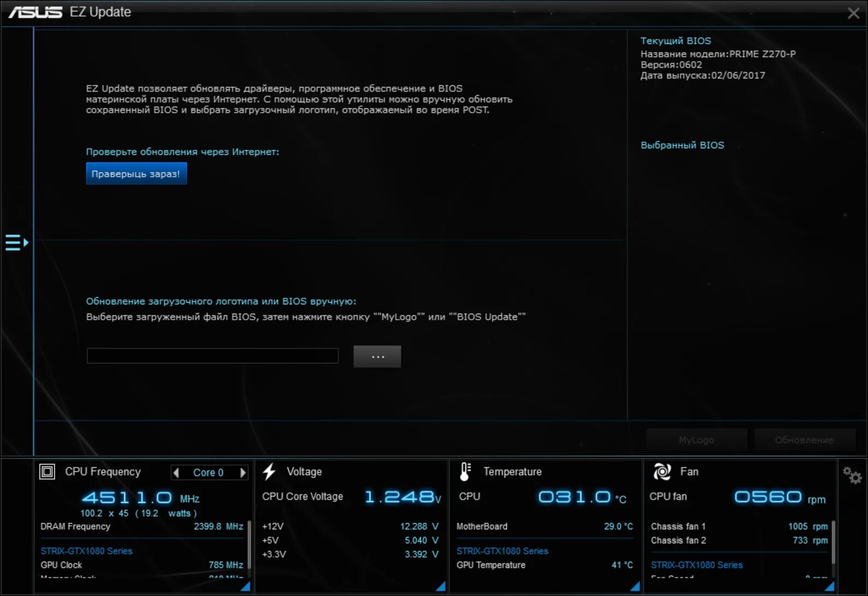Image resolution: width=868 pixels, height=596 pixels.
Task: Click the 'Текущий BIOS' heading
Action: 675,40
